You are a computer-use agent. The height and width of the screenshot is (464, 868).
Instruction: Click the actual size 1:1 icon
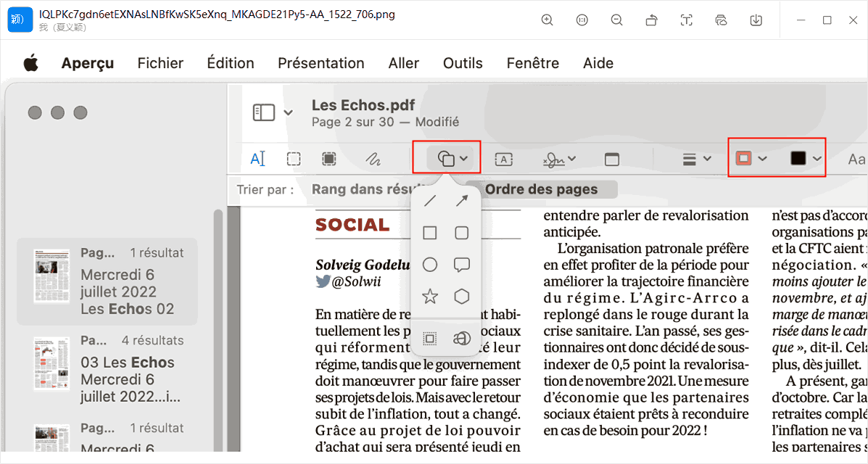tap(582, 20)
